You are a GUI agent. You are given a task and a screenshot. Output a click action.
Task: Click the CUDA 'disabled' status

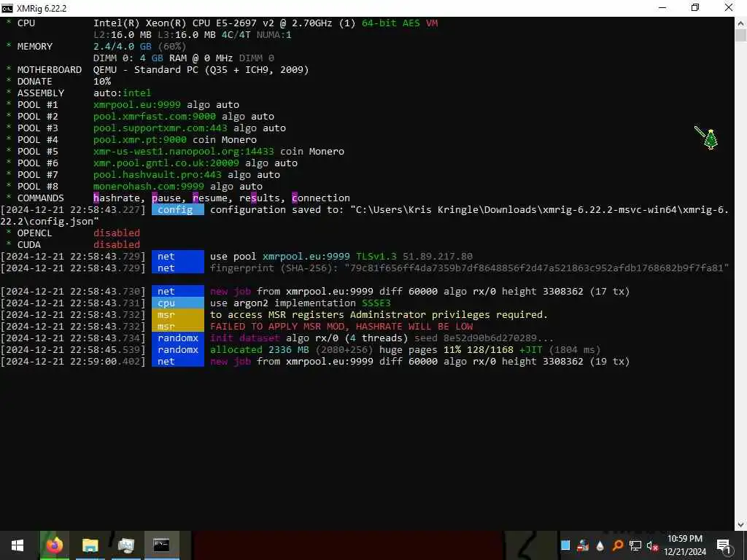pyautogui.click(x=117, y=245)
